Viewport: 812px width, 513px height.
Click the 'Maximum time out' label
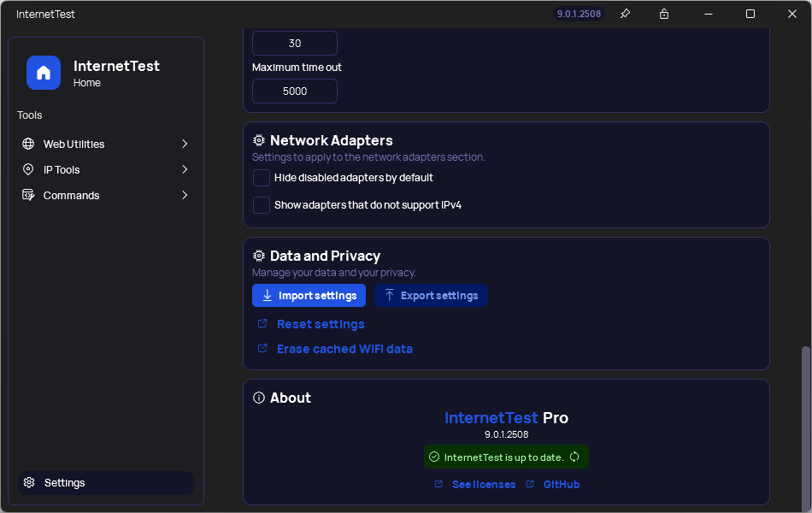point(297,68)
